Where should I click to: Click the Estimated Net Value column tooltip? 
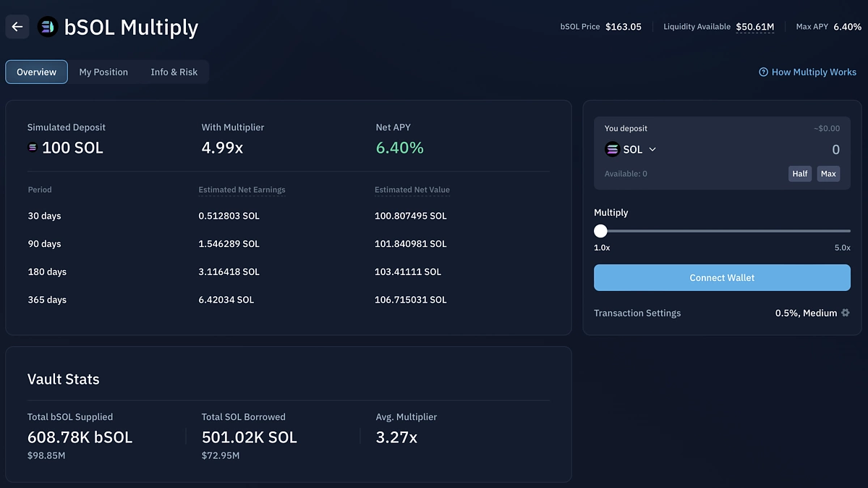(x=412, y=190)
